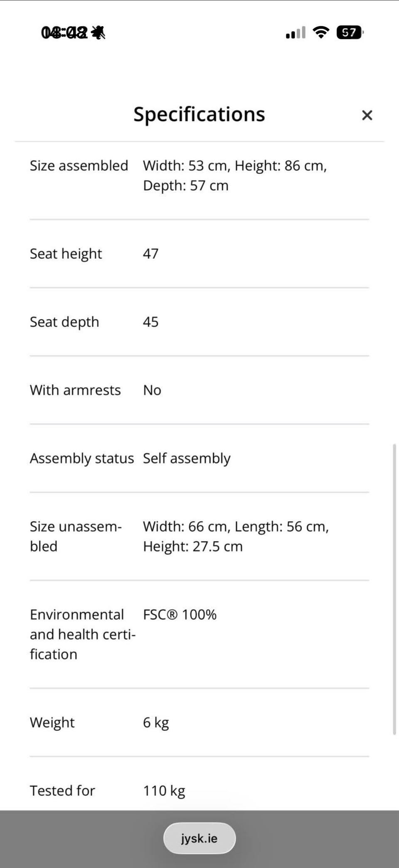Screen dimensions: 399x868
Task: Tap the Seat depth value 45
Action: [151, 322]
